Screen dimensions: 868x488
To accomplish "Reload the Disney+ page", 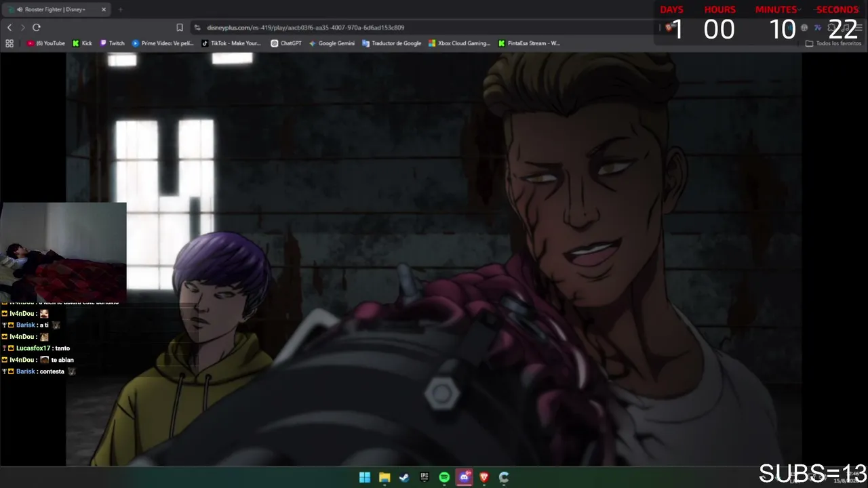I will coord(36,27).
